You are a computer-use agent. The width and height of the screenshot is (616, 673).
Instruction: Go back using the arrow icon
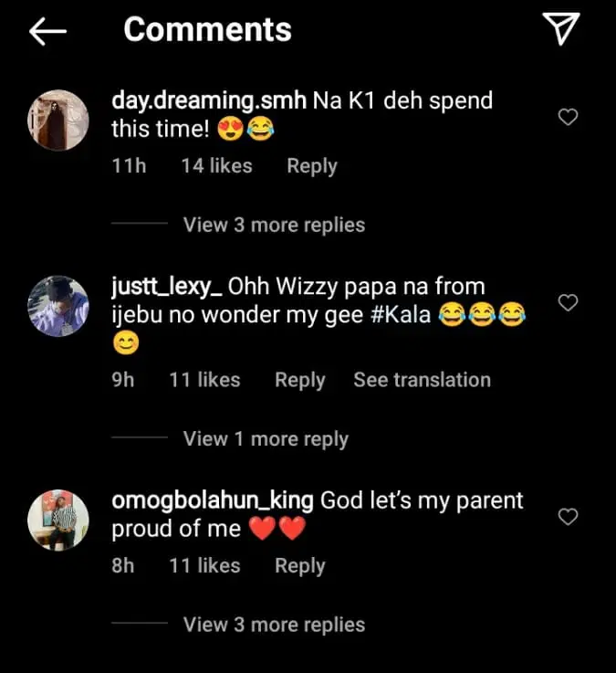(48, 31)
